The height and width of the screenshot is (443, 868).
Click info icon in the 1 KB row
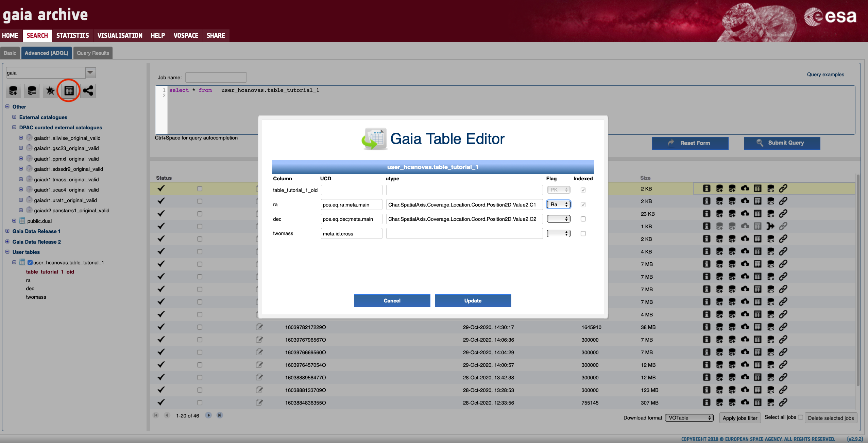707,226
